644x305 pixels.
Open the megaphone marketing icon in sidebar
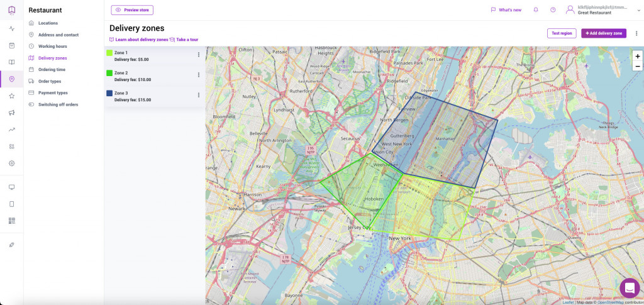(x=11, y=113)
